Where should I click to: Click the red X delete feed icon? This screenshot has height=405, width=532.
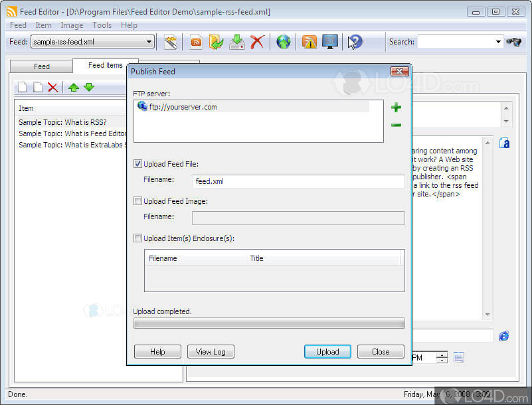tap(257, 42)
